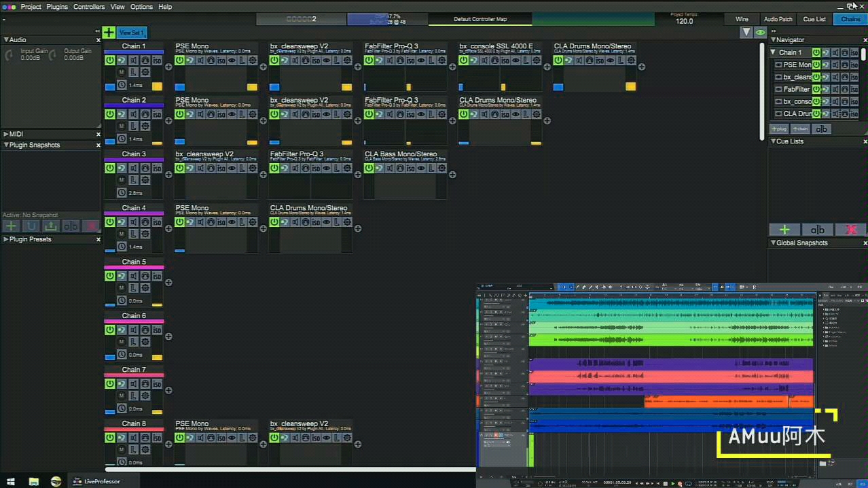
Task: Open the Plugins menu
Action: point(57,7)
